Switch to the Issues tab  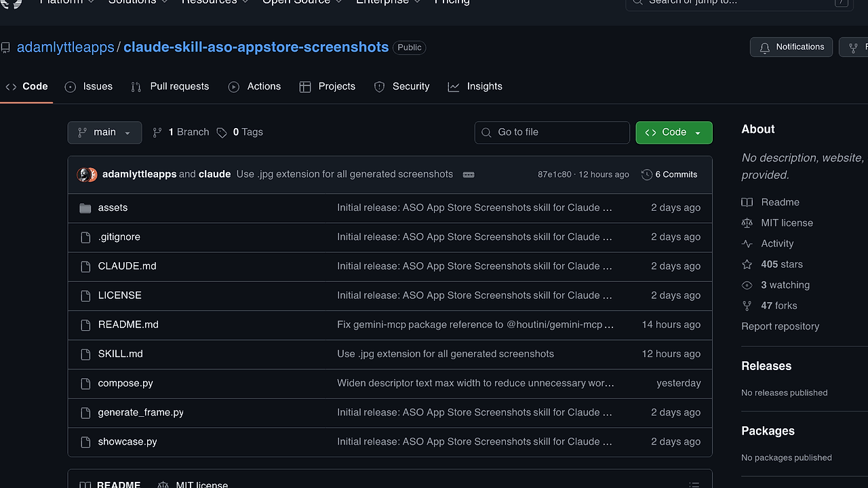[x=89, y=86]
